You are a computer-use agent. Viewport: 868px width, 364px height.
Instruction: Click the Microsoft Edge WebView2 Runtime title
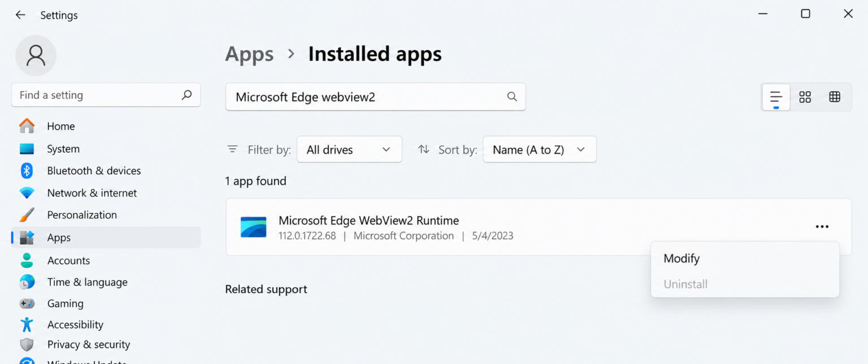pyautogui.click(x=368, y=220)
